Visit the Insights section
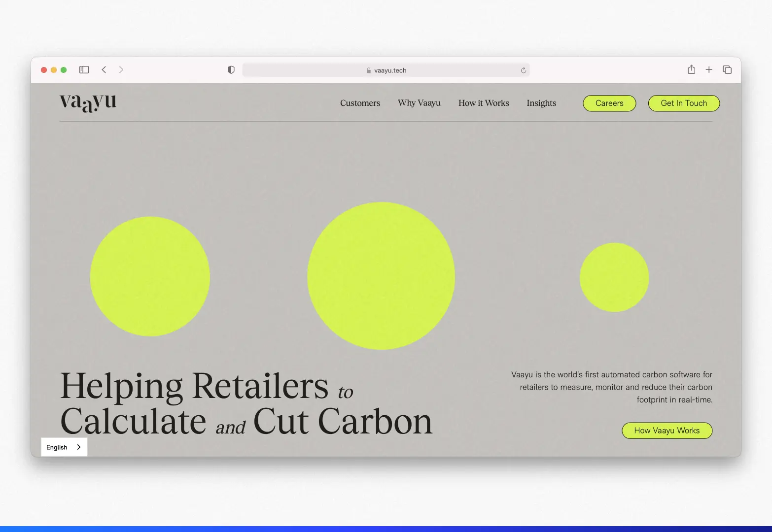 pyautogui.click(x=541, y=103)
